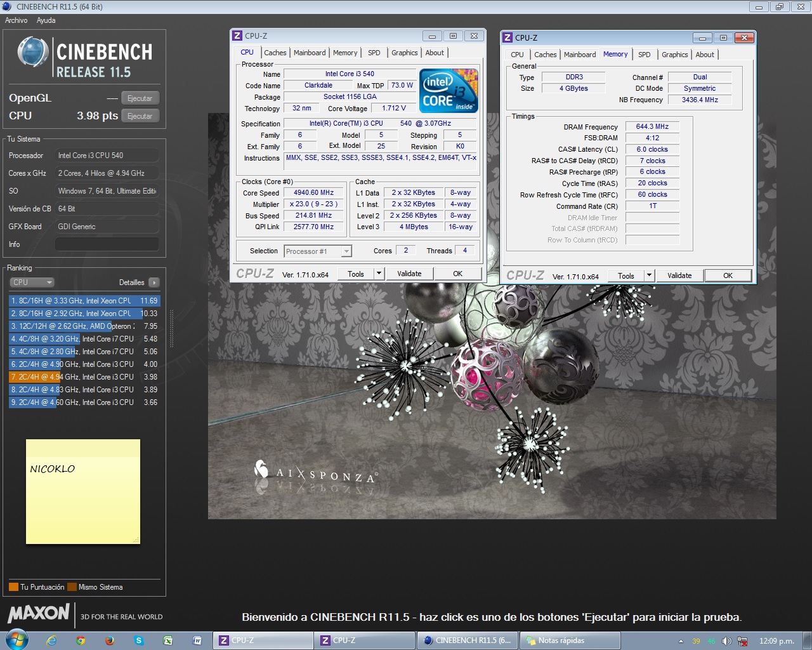Click the network tray icon
This screenshot has height=650, width=812.
pyautogui.click(x=742, y=641)
